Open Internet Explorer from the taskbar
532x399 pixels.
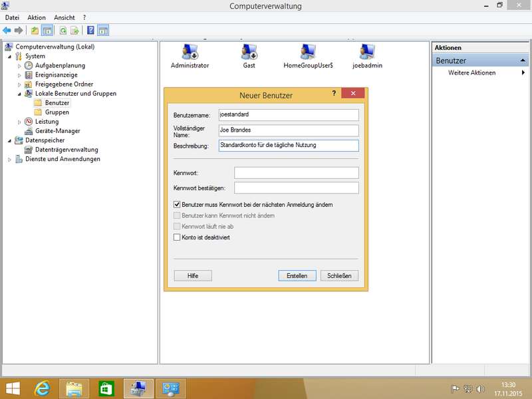tap(44, 388)
